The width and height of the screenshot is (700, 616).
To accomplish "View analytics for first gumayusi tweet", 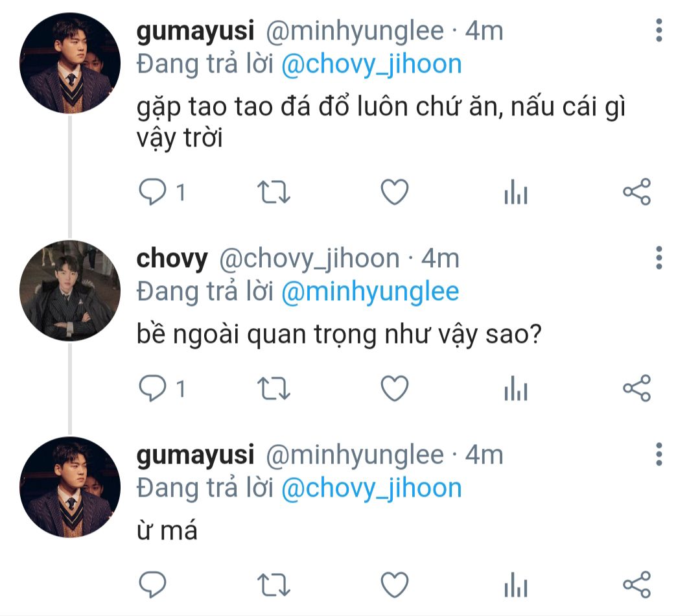I will [x=516, y=193].
